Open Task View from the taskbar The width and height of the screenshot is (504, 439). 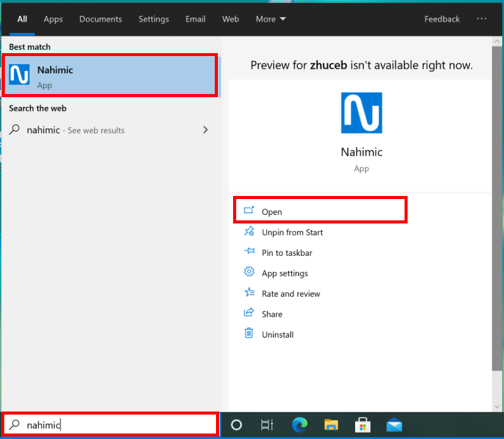click(x=267, y=425)
